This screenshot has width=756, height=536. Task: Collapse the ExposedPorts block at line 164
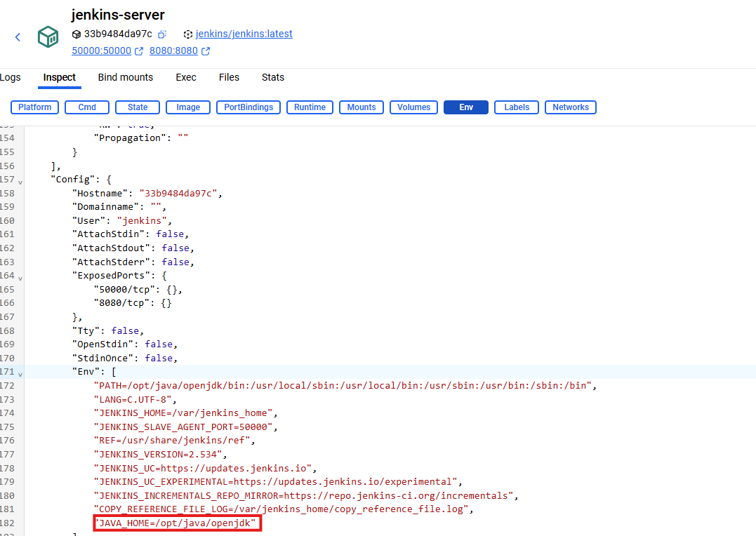[x=20, y=278]
